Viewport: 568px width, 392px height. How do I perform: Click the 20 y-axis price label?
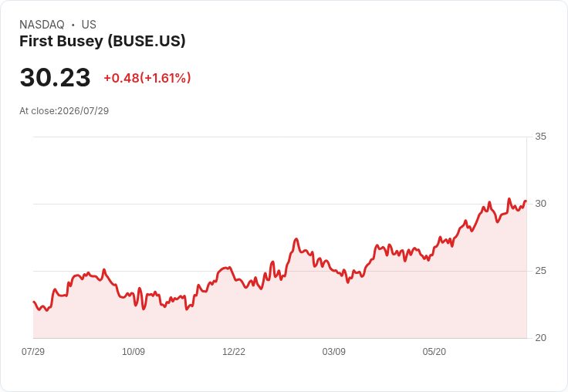click(x=540, y=338)
